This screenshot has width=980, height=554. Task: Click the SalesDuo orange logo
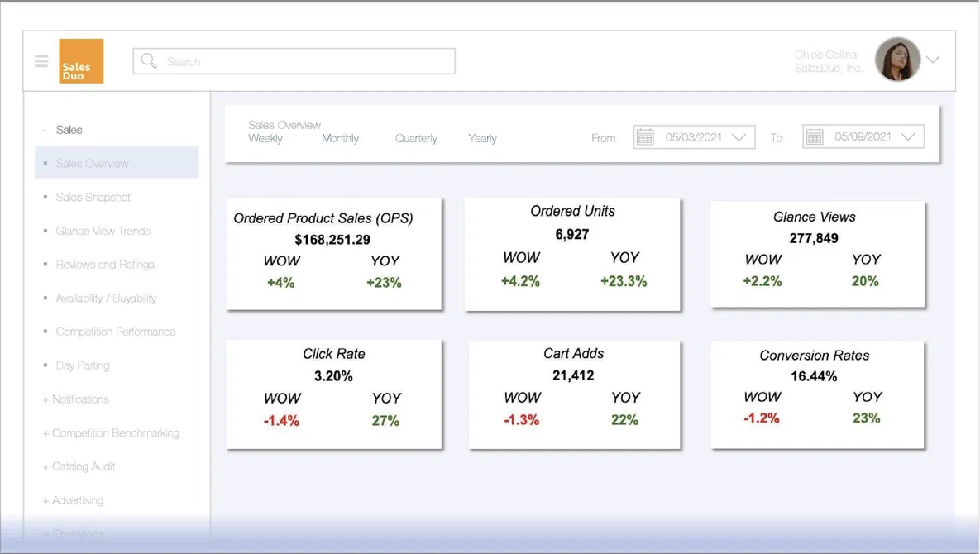click(x=81, y=61)
